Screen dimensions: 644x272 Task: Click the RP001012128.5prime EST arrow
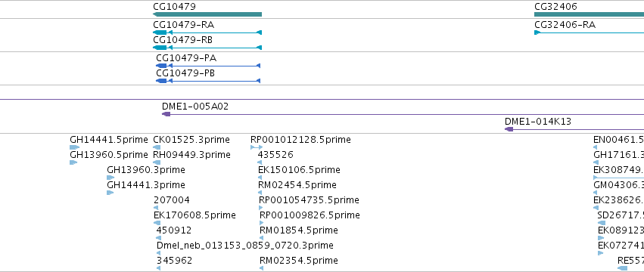tap(257, 147)
